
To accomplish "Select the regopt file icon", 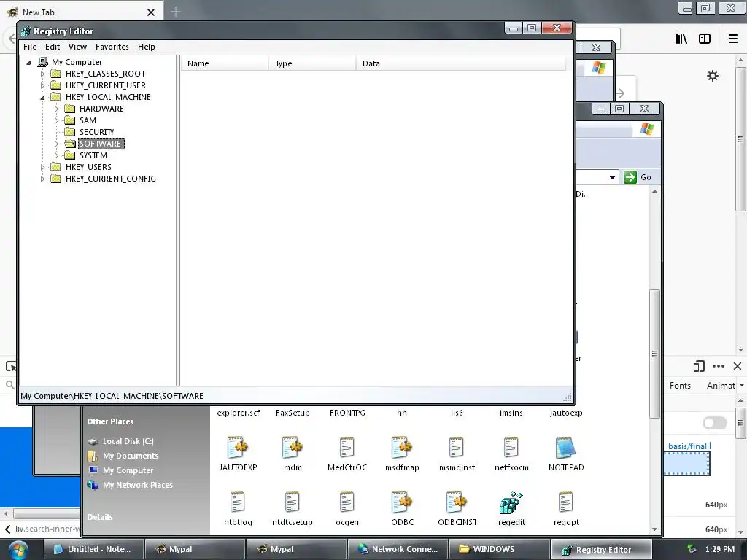I will coord(566,503).
